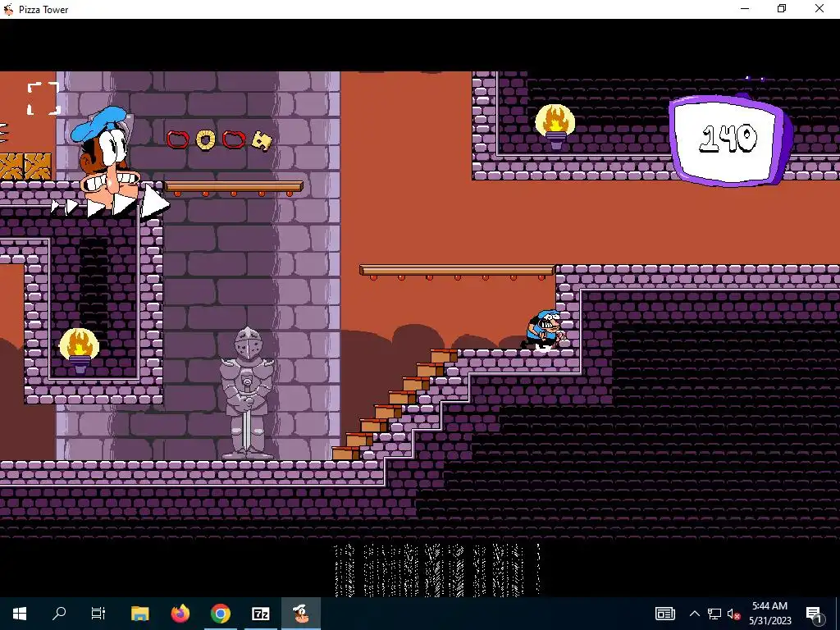
Task: Click the fullscreen bracket icon in game
Action: point(43,98)
